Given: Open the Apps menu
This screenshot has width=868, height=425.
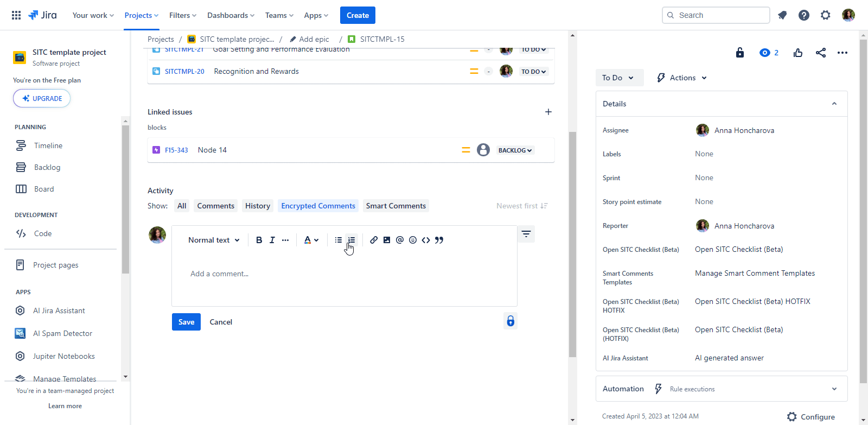Looking at the screenshot, I should click(x=316, y=15).
